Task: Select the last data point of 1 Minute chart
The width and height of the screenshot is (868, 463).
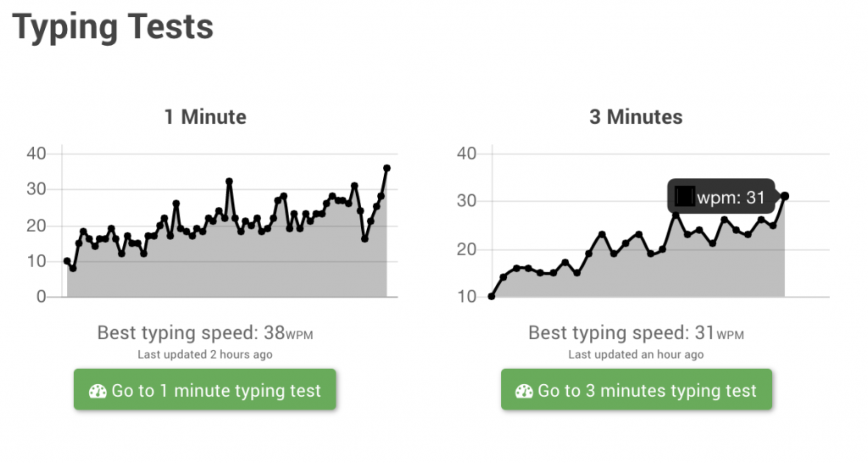Action: point(387,168)
